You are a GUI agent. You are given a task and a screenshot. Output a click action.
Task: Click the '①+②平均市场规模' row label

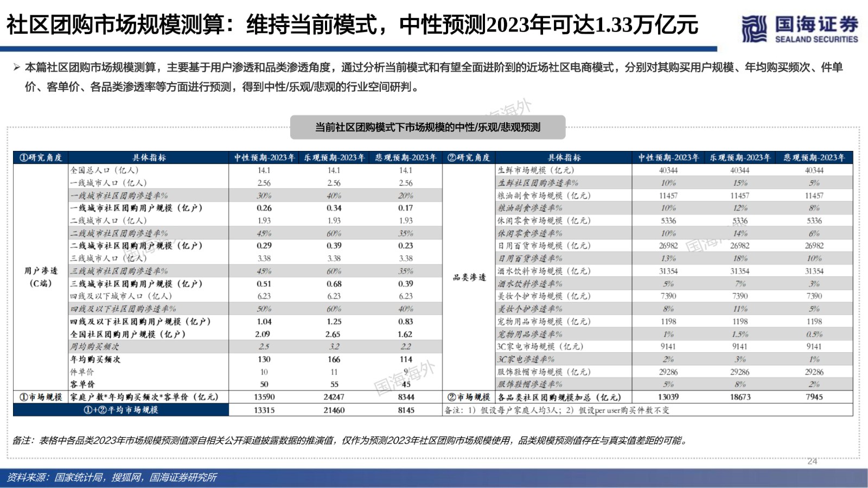pos(121,410)
